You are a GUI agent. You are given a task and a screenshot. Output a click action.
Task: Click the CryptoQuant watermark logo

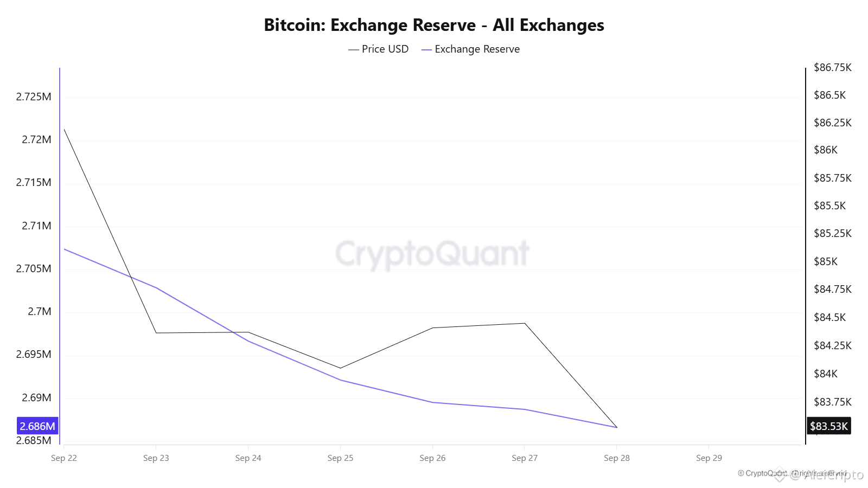point(432,254)
